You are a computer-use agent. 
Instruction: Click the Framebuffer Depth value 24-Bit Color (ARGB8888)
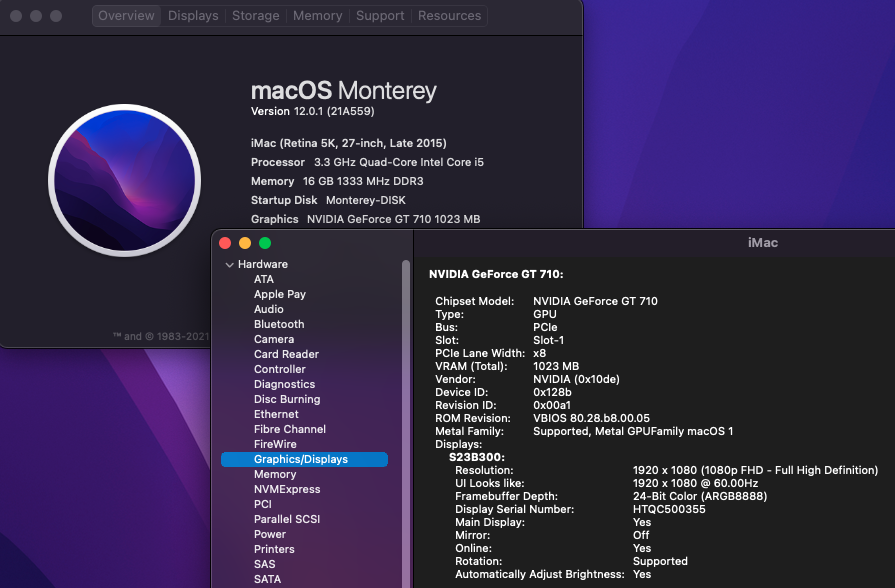[700, 496]
